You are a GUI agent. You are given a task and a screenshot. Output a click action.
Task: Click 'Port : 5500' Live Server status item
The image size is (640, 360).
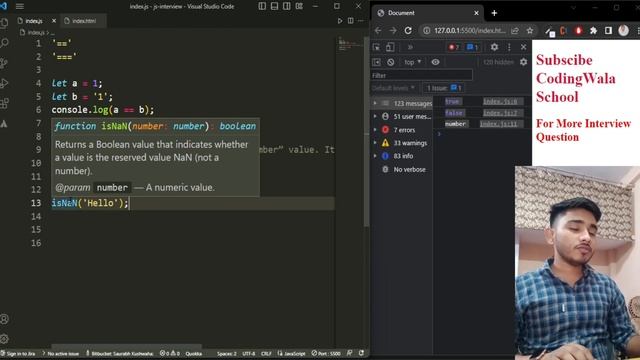coord(326,353)
